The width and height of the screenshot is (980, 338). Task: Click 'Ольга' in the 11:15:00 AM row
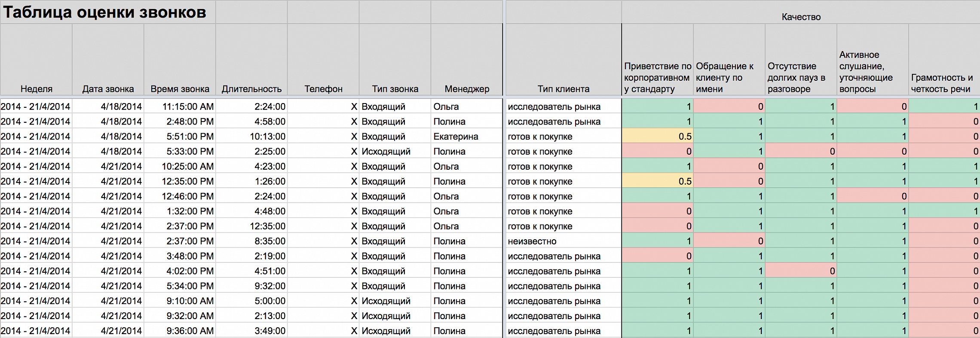[x=467, y=107]
